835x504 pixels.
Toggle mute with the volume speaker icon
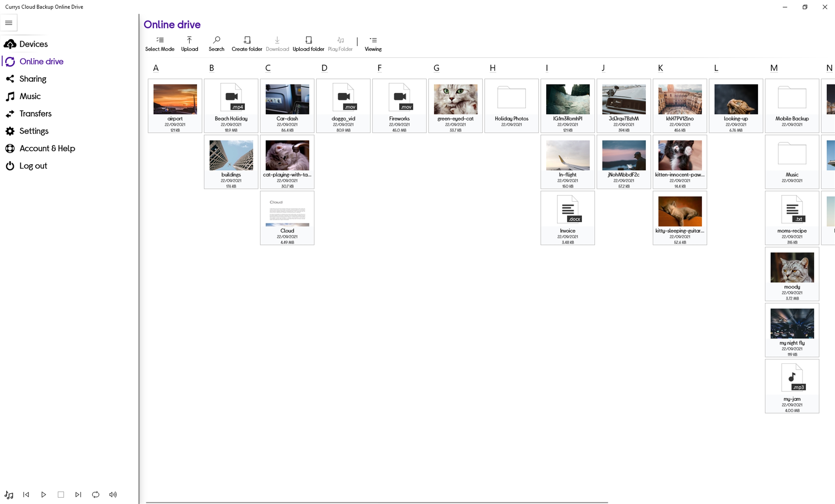pos(113,495)
